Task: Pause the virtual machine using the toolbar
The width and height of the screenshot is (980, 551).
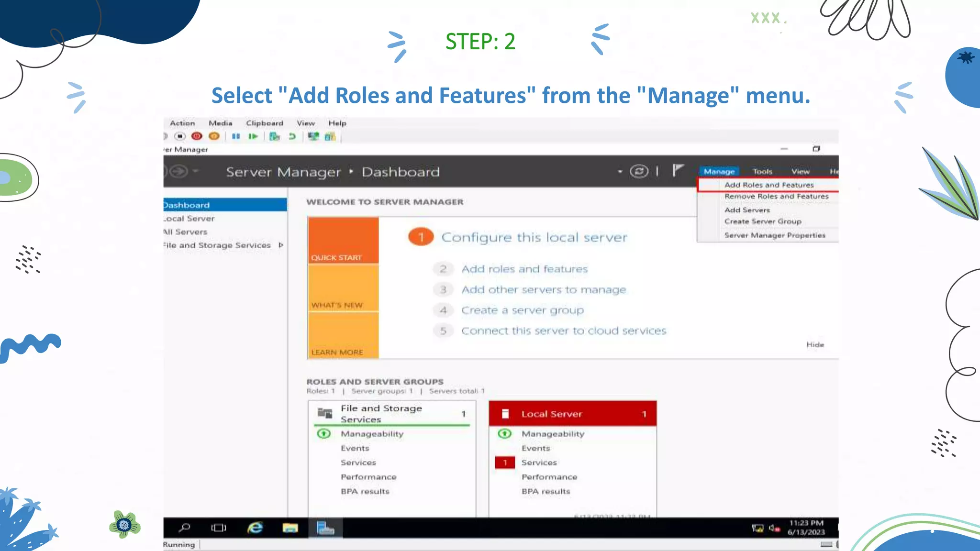Action: (236, 136)
